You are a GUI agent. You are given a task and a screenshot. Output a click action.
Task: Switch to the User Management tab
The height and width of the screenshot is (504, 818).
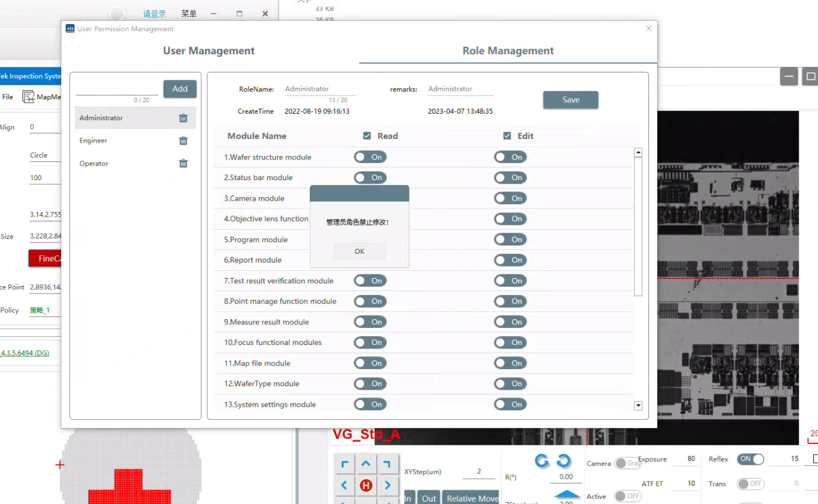pyautogui.click(x=209, y=51)
